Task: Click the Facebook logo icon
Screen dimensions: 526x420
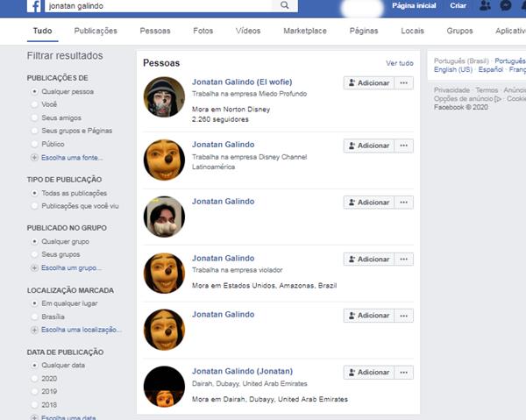Action: (34, 6)
